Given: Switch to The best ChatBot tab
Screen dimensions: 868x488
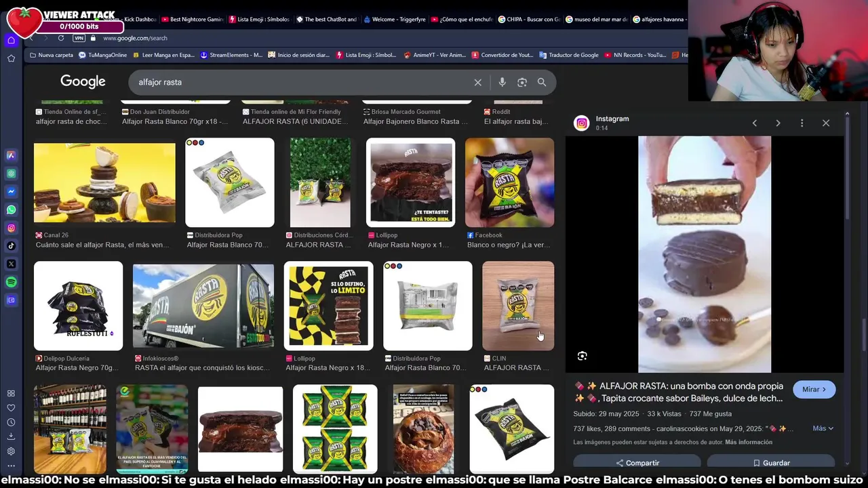Looking at the screenshot, I should pos(327,19).
